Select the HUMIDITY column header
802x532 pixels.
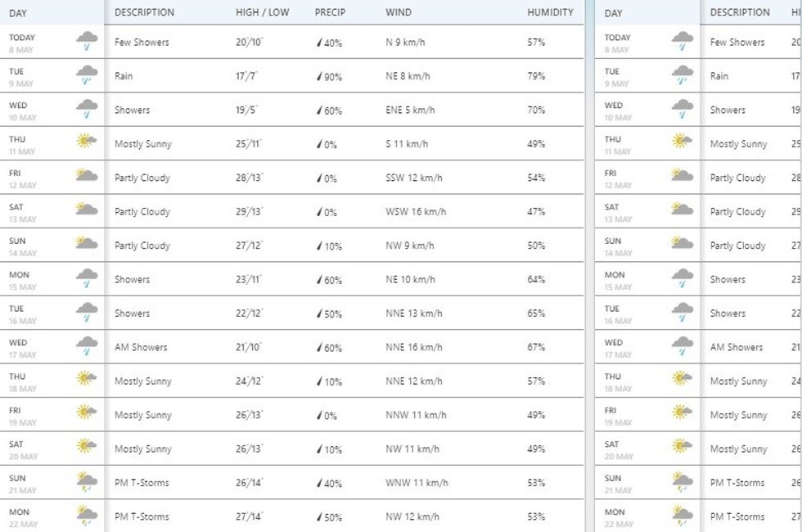(x=550, y=12)
